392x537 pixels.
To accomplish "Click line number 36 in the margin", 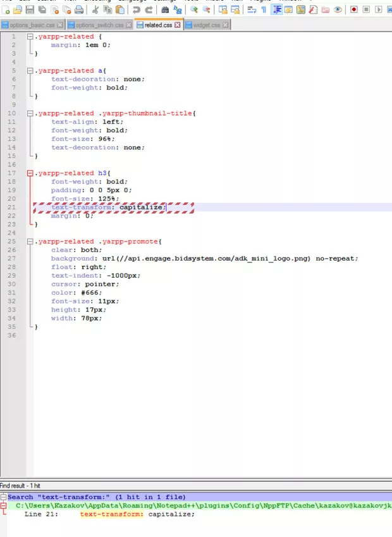I will pos(12,335).
